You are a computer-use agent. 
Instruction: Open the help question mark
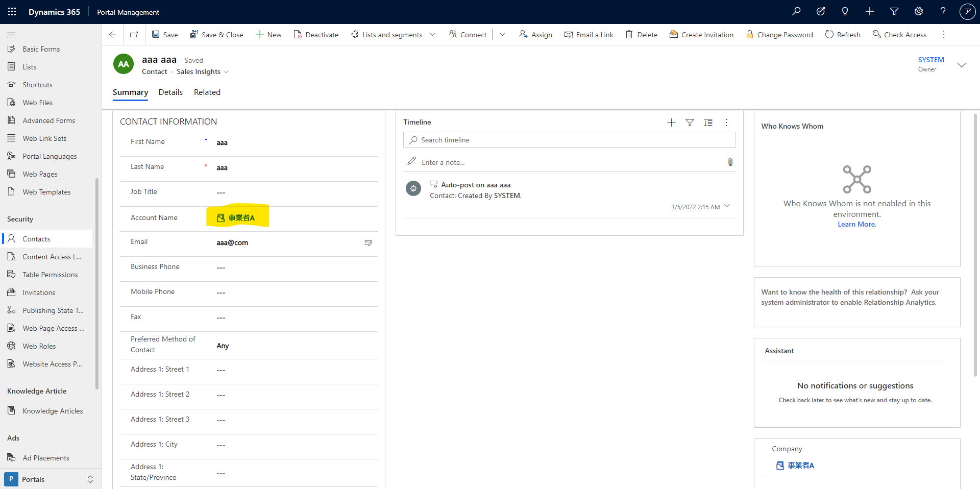(x=943, y=11)
